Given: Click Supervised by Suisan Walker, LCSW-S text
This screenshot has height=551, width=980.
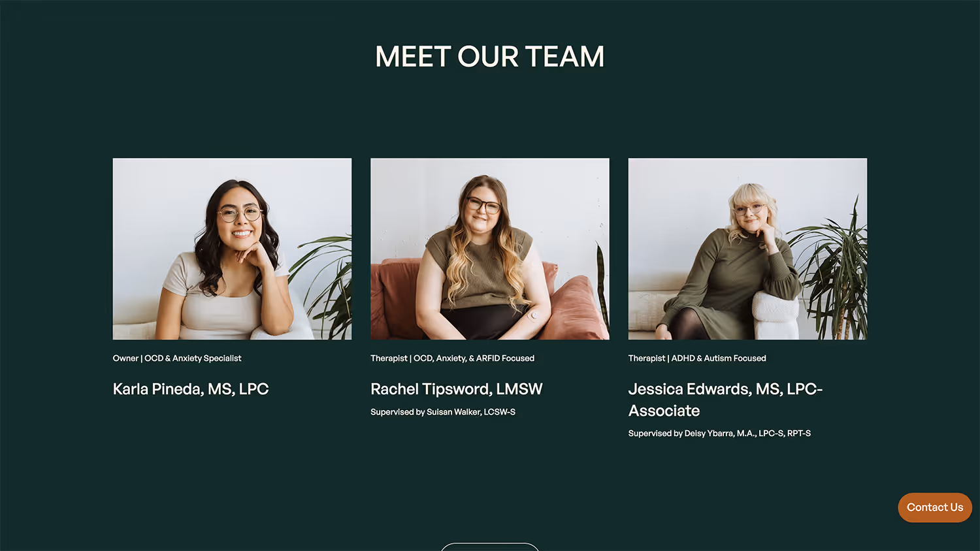Looking at the screenshot, I should (443, 412).
